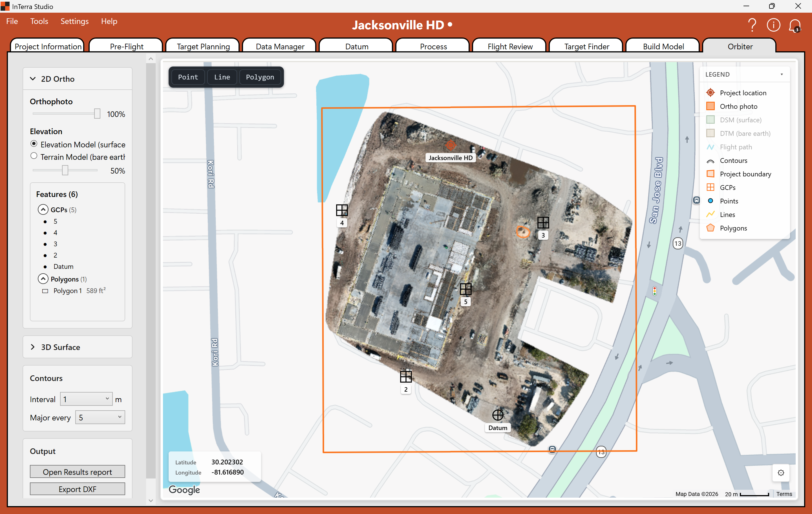Click the InTerra Studio app logo
Viewport: 812px width, 514px height.
pos(5,6)
